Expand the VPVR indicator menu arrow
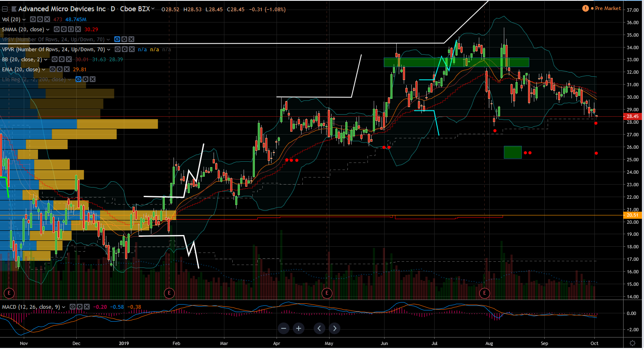The width and height of the screenshot is (644, 350). (x=109, y=50)
